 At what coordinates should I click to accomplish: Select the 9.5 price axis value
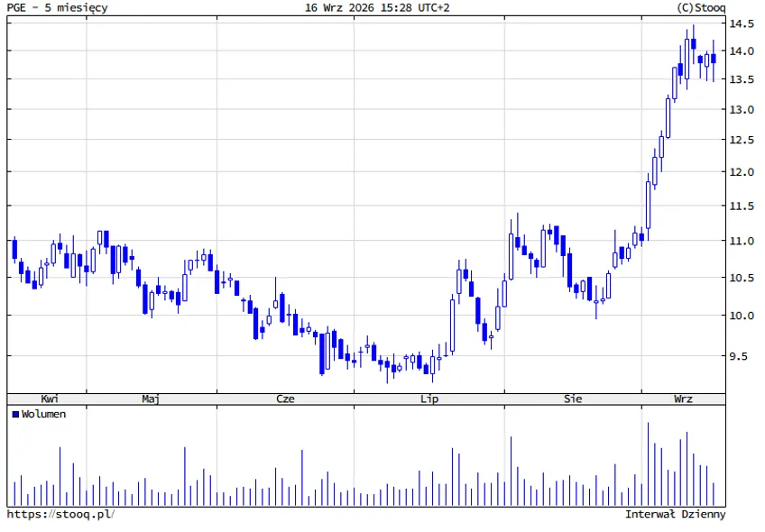pyautogui.click(x=738, y=356)
